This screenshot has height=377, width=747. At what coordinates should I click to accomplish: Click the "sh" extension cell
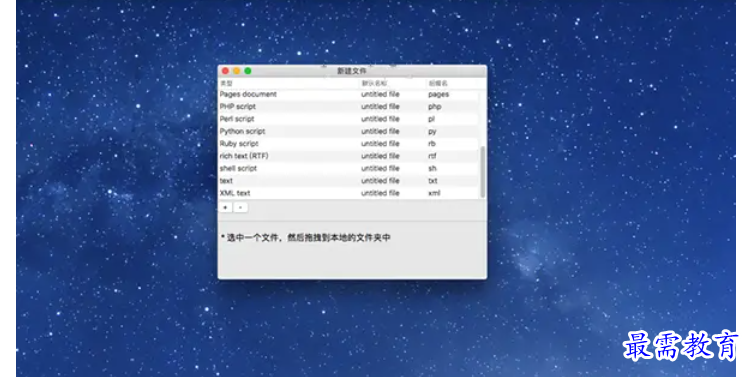[432, 169]
